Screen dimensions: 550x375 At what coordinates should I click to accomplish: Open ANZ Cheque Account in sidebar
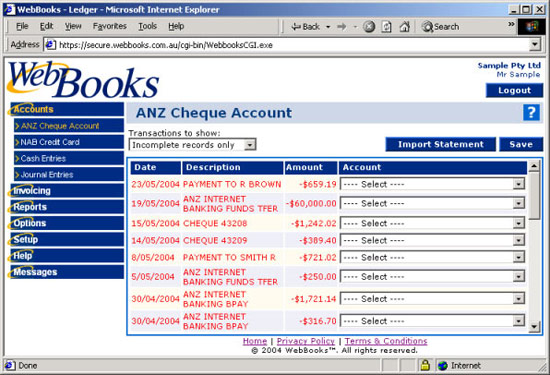coord(69,126)
